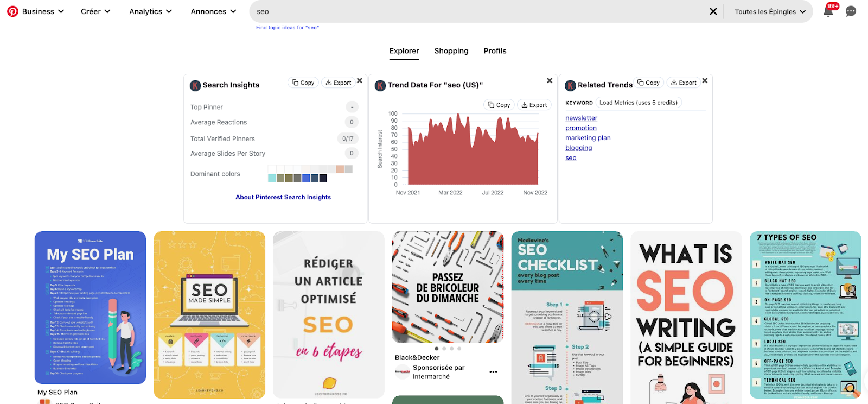Click the light teal dominant color swatch
This screenshot has height=404, width=868.
pyautogui.click(x=272, y=178)
